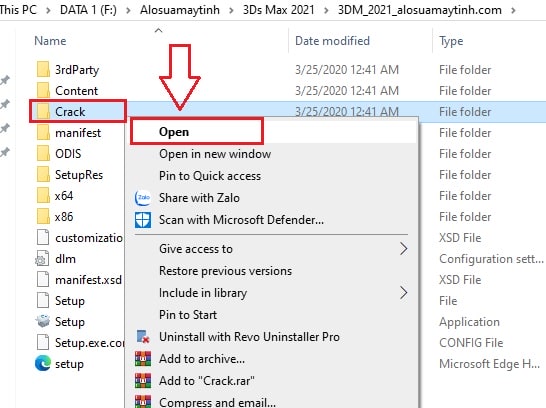Expand the Include in library submenu arrow
The width and height of the screenshot is (546, 408).
(x=403, y=293)
